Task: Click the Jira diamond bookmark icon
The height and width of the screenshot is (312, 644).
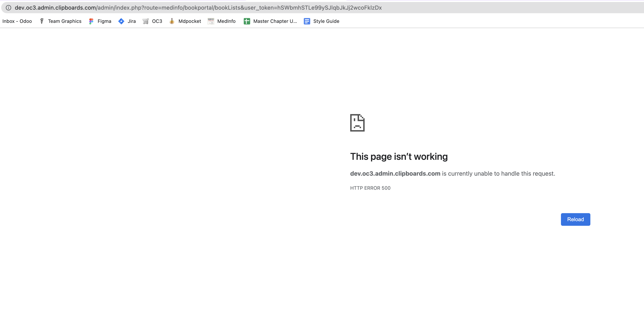Action: [121, 21]
